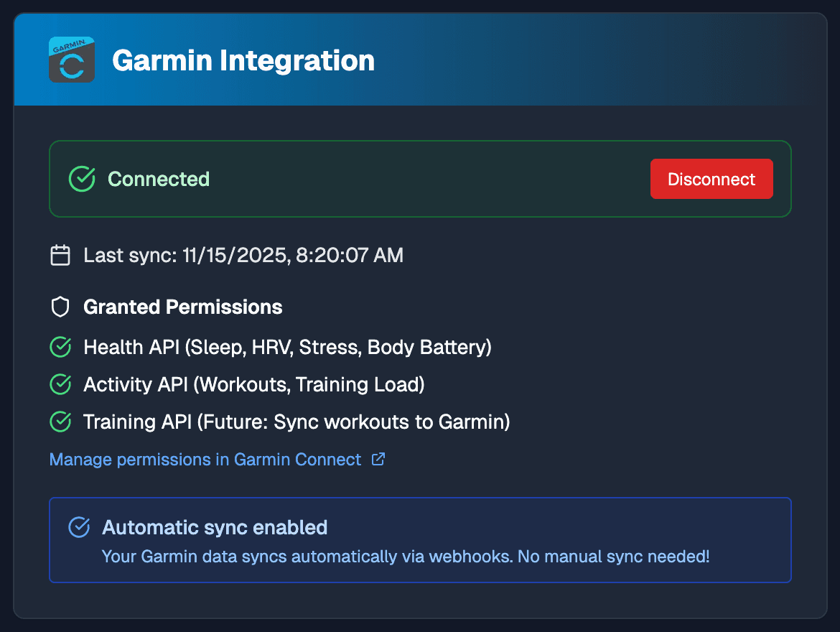Click the green checkmark beside Connected
840x632 pixels.
[x=82, y=179]
